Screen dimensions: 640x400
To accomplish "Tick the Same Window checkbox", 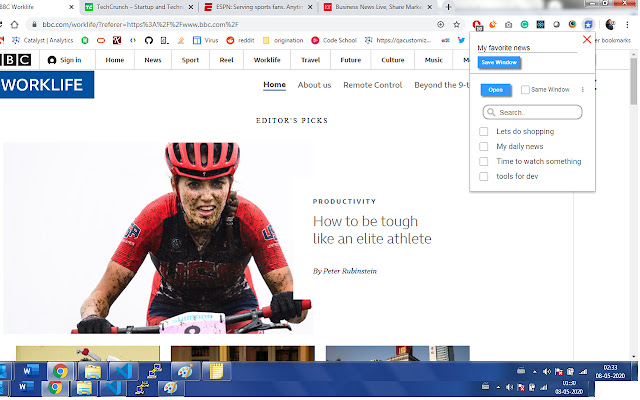I will (x=525, y=90).
